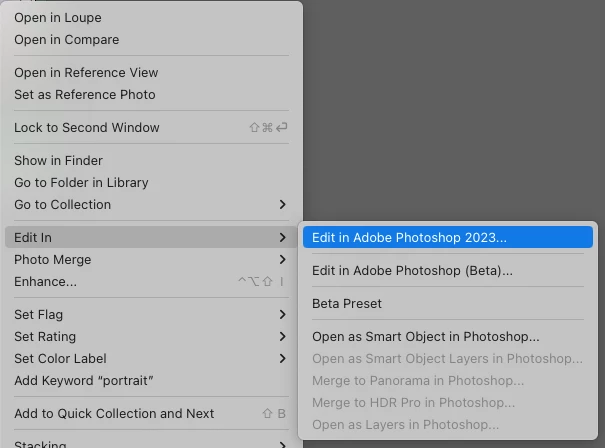Choose Merge to HDR Pro in Photoshop...
The height and width of the screenshot is (448, 605).
coord(448,402)
